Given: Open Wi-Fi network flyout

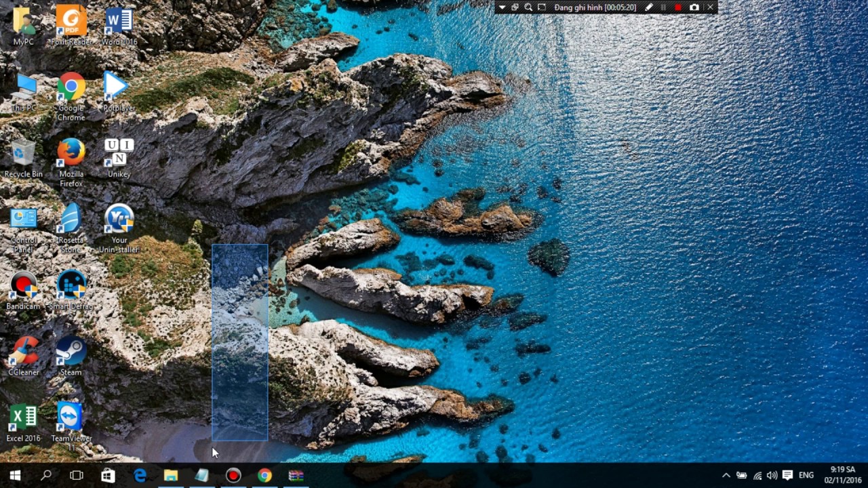Looking at the screenshot, I should [x=757, y=475].
